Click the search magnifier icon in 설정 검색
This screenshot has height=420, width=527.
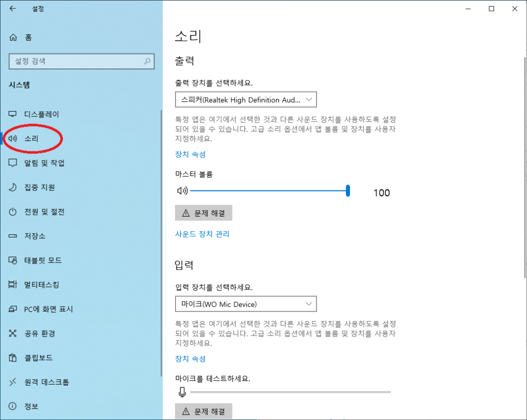pyautogui.click(x=147, y=61)
